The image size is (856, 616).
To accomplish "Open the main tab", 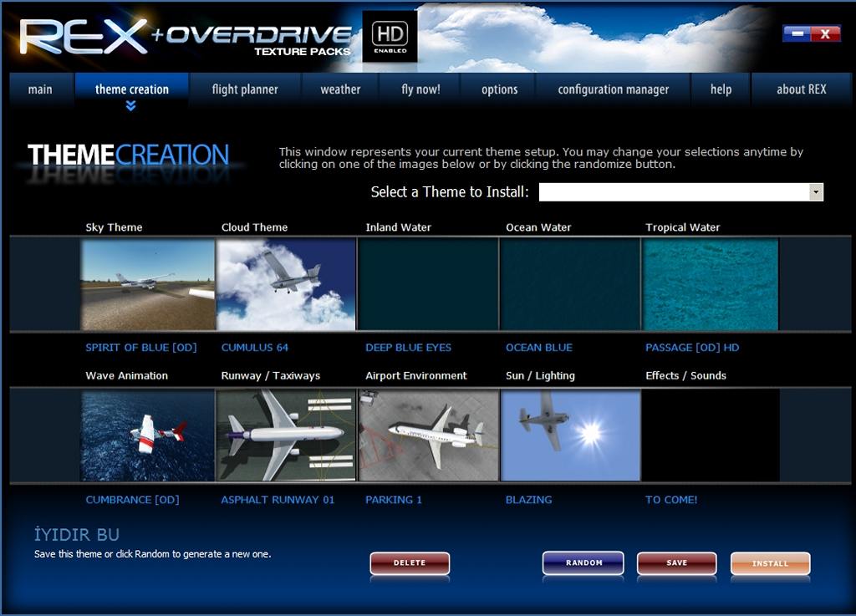I will click(40, 89).
